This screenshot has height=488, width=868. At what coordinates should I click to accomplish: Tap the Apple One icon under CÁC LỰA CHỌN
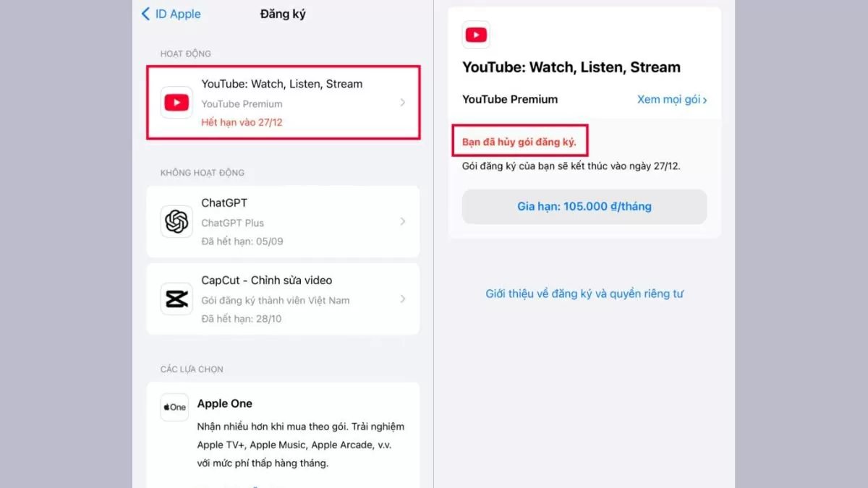174,407
